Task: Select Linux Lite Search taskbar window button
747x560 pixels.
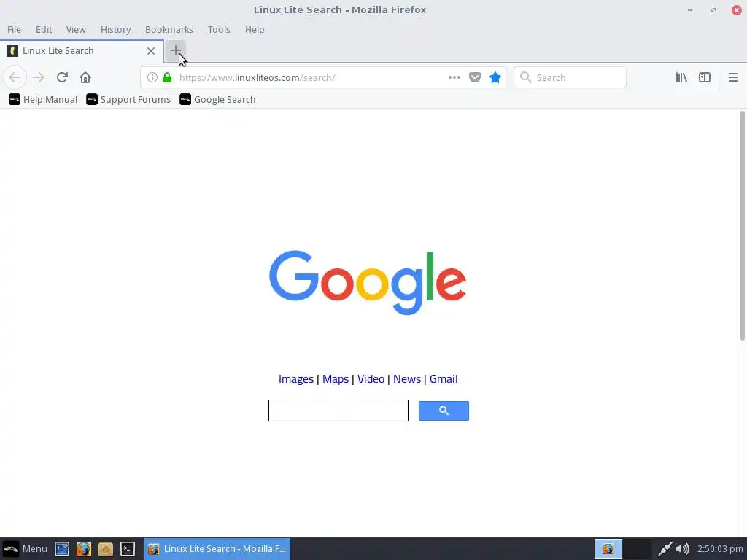Action: [x=217, y=548]
